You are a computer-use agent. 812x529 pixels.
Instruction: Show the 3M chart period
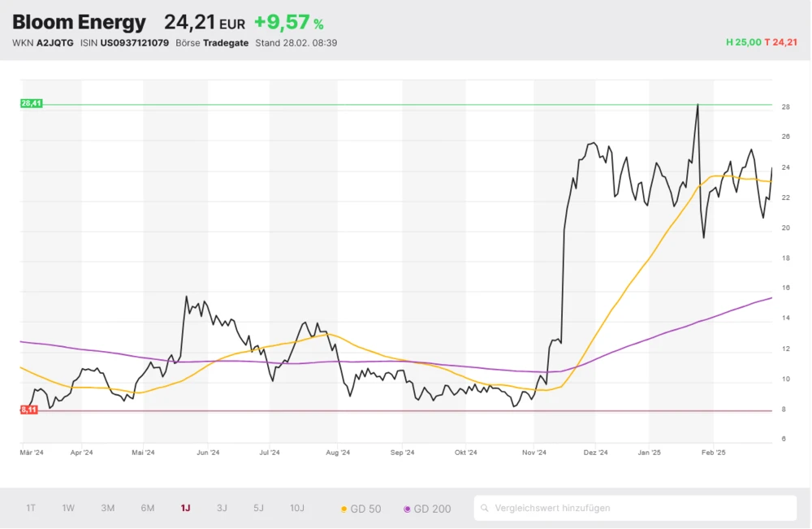[108, 508]
